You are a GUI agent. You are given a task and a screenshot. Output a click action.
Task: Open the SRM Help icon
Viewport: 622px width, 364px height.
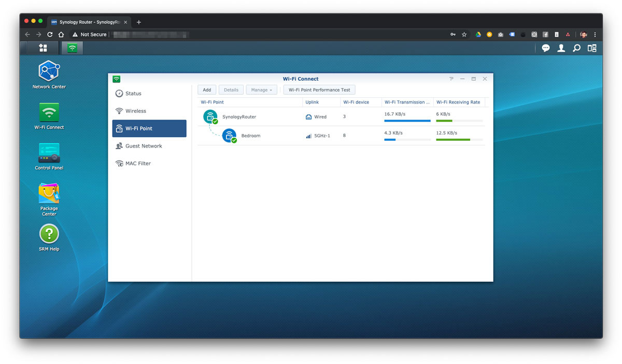coord(49,234)
